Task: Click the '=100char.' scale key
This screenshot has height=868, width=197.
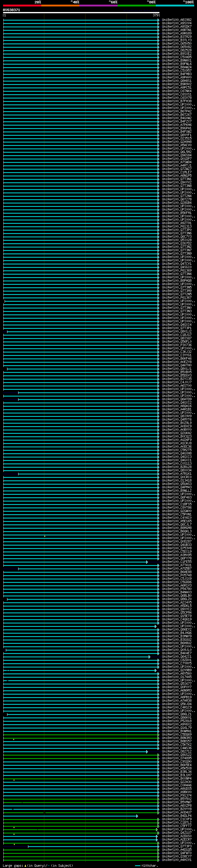Action: click(146, 865)
